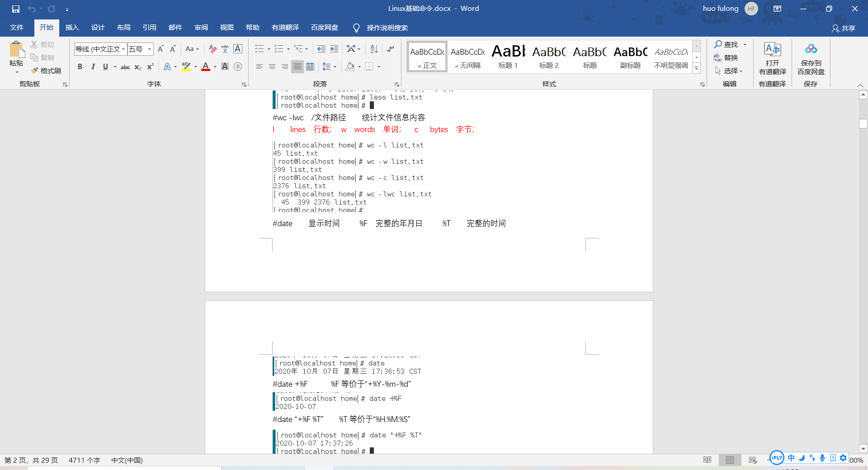Sort the selected text
This screenshot has width=868, height=470.
click(x=374, y=49)
